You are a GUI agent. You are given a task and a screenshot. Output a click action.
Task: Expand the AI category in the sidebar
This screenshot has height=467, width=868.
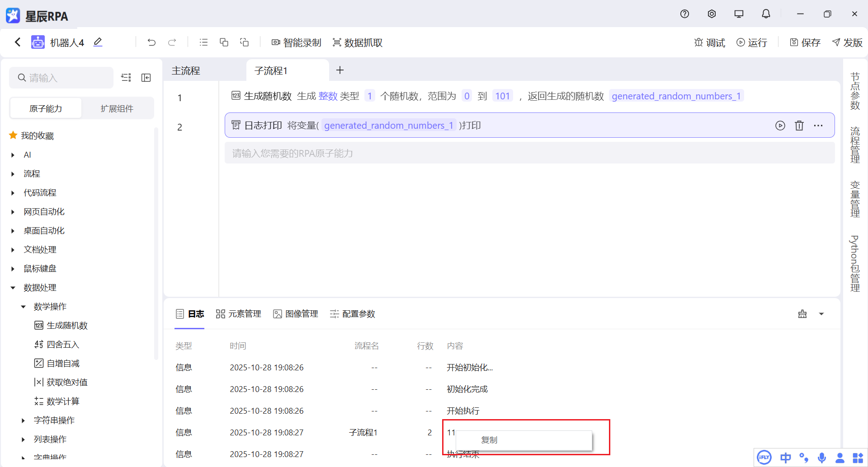click(x=12, y=154)
